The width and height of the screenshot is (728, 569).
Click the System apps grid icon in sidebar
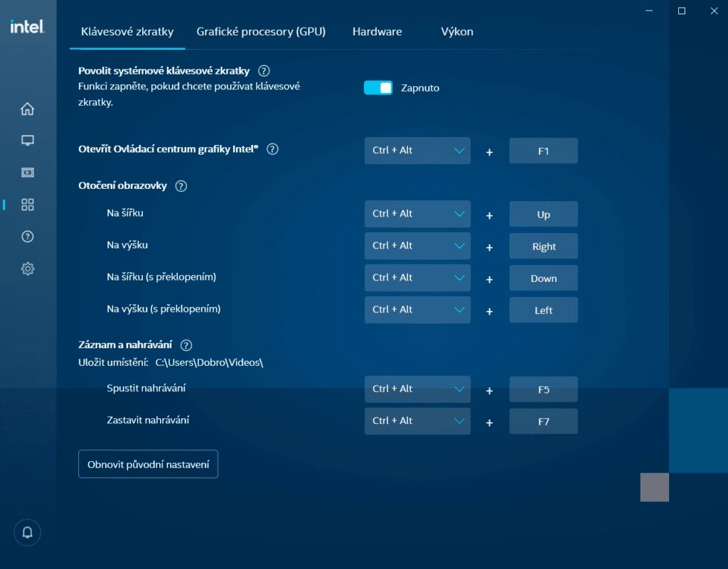pos(27,205)
